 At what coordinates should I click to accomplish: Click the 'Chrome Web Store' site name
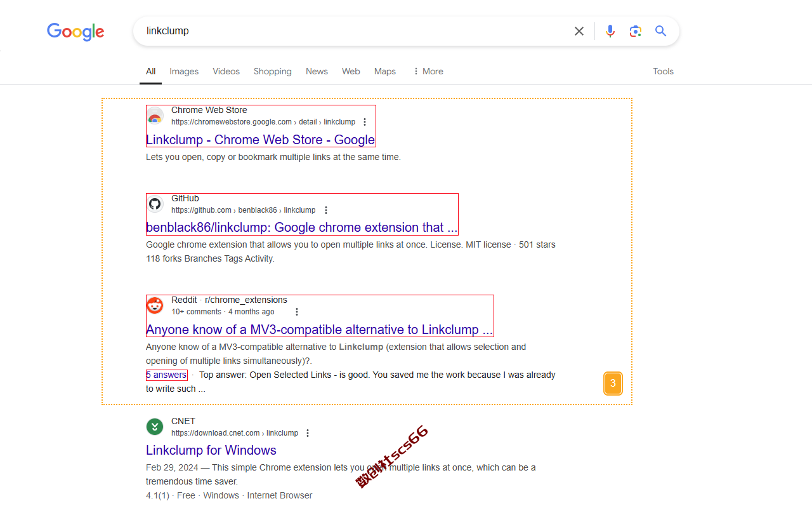209,110
